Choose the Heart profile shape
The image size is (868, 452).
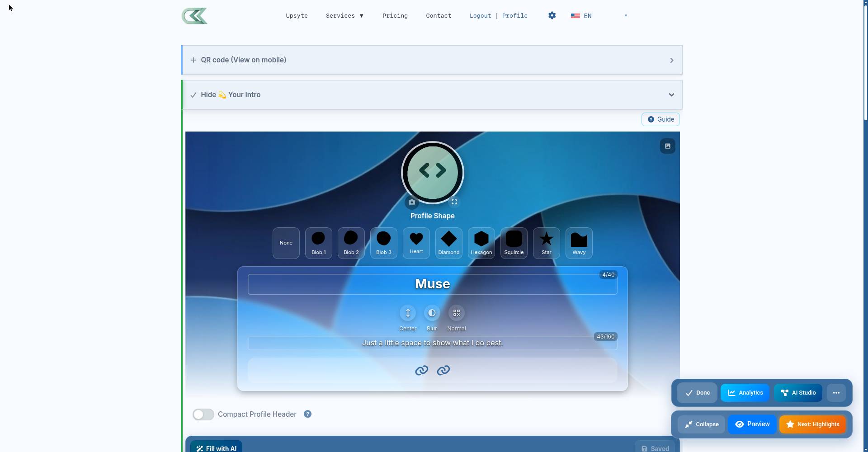click(416, 243)
